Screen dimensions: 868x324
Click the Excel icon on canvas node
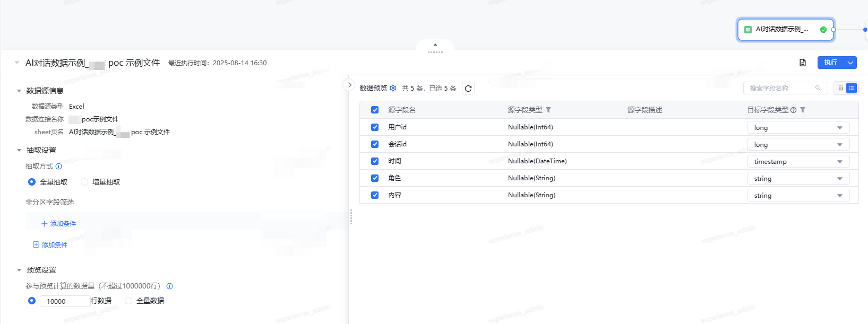tap(747, 30)
